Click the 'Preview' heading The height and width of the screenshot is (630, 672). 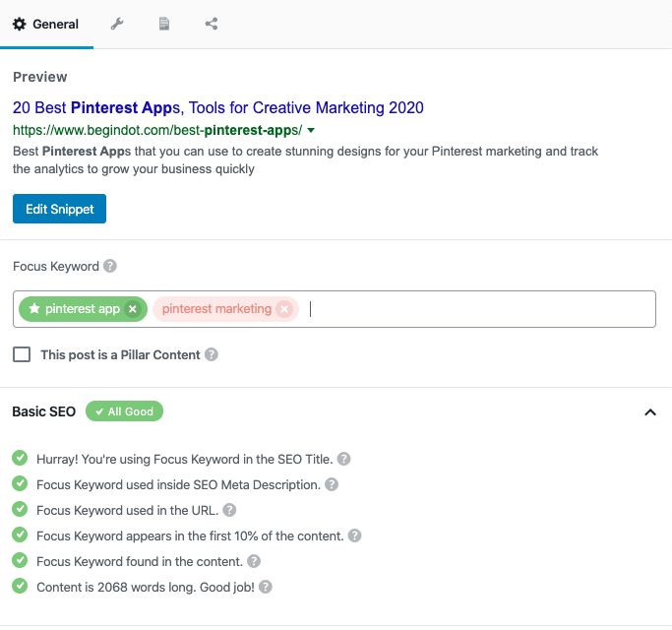pos(40,77)
